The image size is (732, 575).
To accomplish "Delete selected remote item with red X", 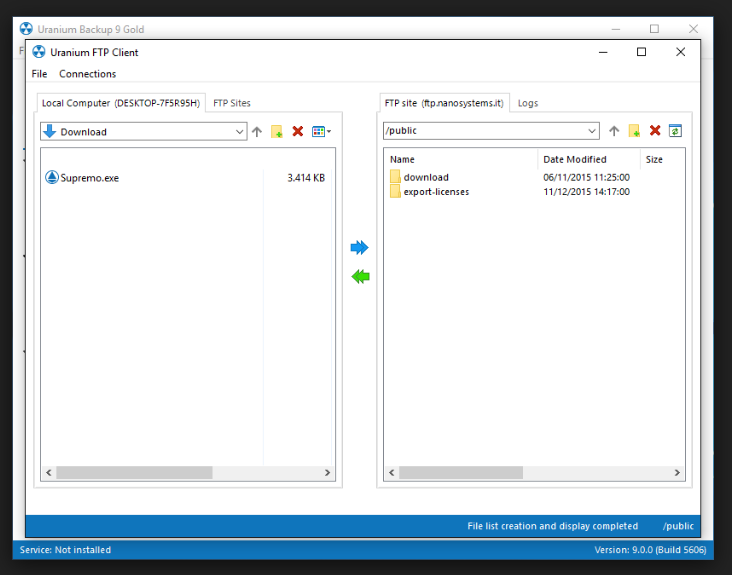I will pyautogui.click(x=655, y=131).
